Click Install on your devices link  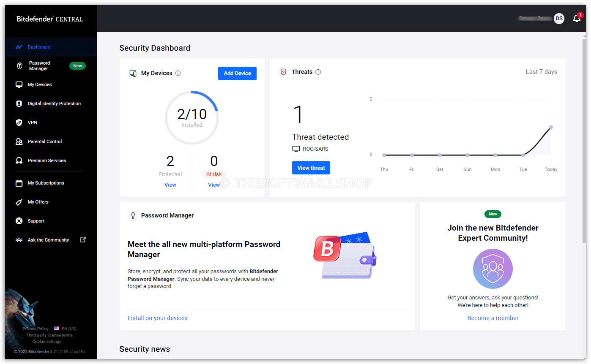coord(158,318)
